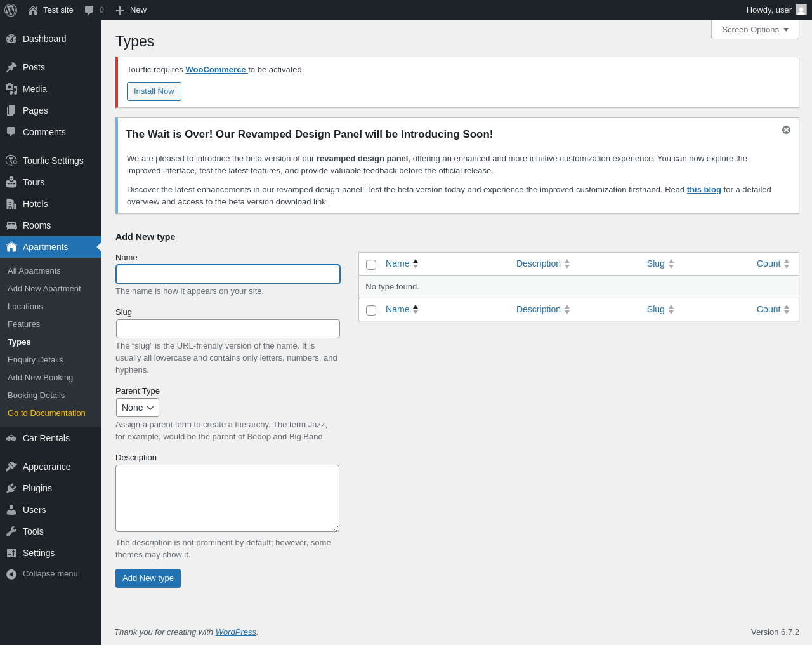Image resolution: width=812 pixels, height=645 pixels.
Task: Open the Parent Type dropdown
Action: (138, 408)
